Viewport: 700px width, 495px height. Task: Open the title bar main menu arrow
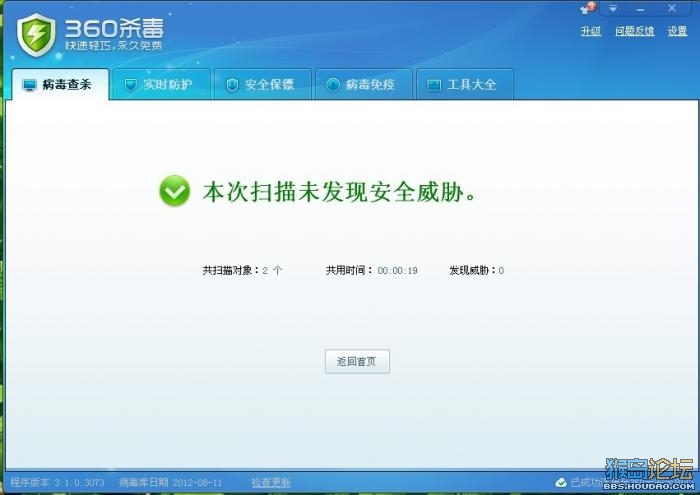point(613,8)
